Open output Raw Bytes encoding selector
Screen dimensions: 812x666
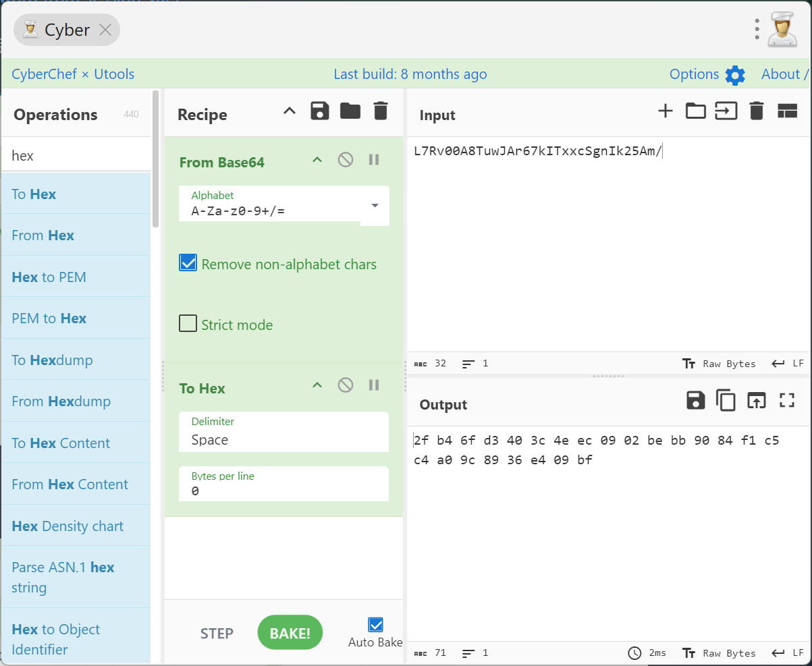point(719,653)
